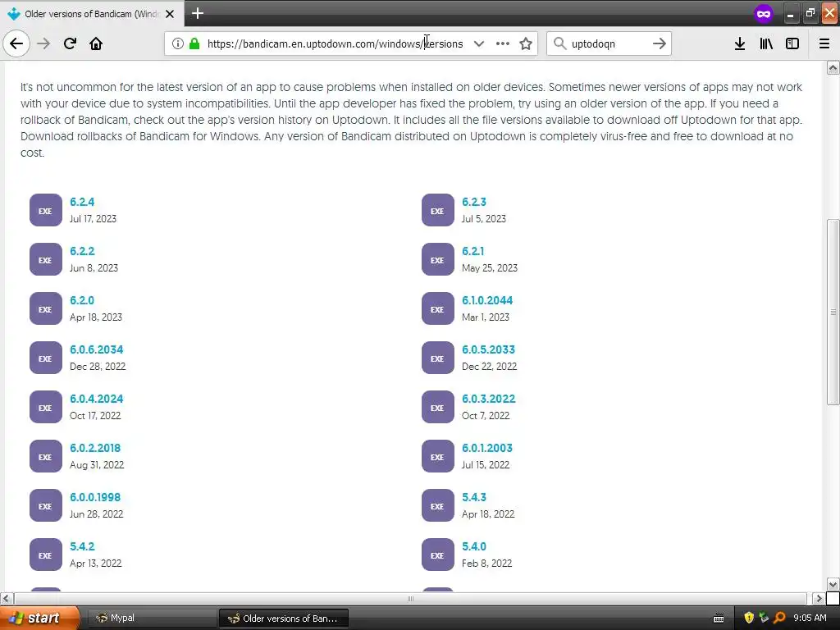Select the Older versions of Bandicam tab
The image size is (840, 630).
[92, 14]
